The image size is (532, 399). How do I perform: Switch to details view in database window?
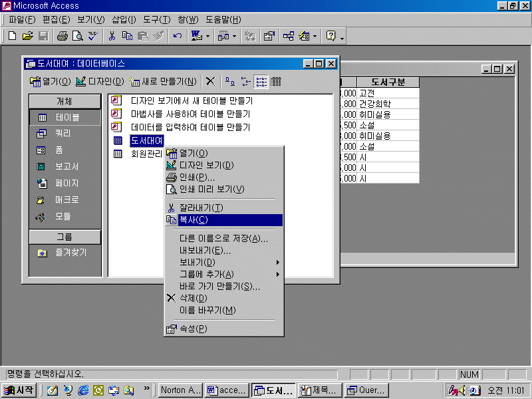pos(275,81)
